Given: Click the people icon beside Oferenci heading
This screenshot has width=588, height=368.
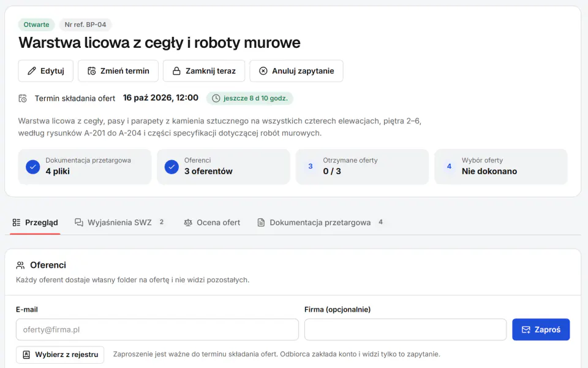Looking at the screenshot, I should pos(20,266).
